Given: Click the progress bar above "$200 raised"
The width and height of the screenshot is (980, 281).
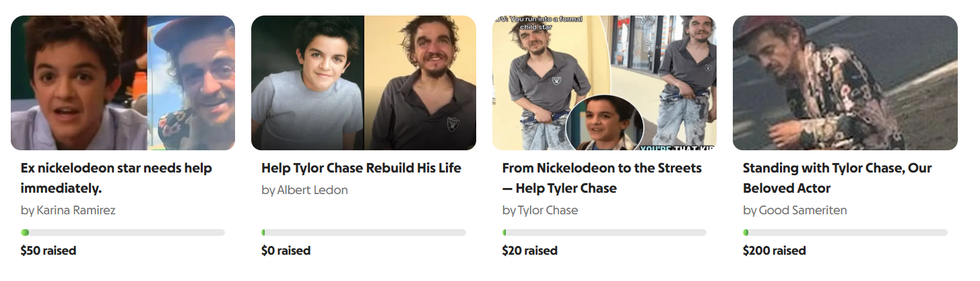Looking at the screenshot, I should (845, 232).
